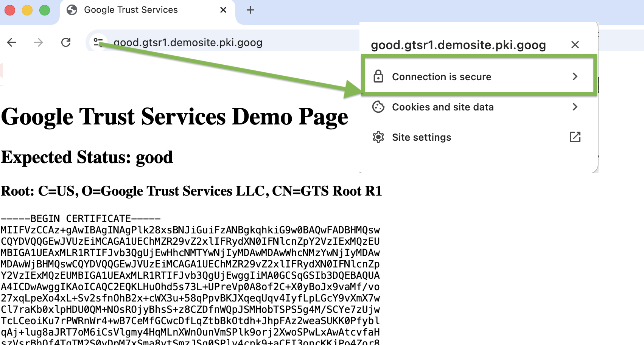Click the macOS yellow minimize button
Viewport: 644px width, 345px height.
(x=27, y=10)
